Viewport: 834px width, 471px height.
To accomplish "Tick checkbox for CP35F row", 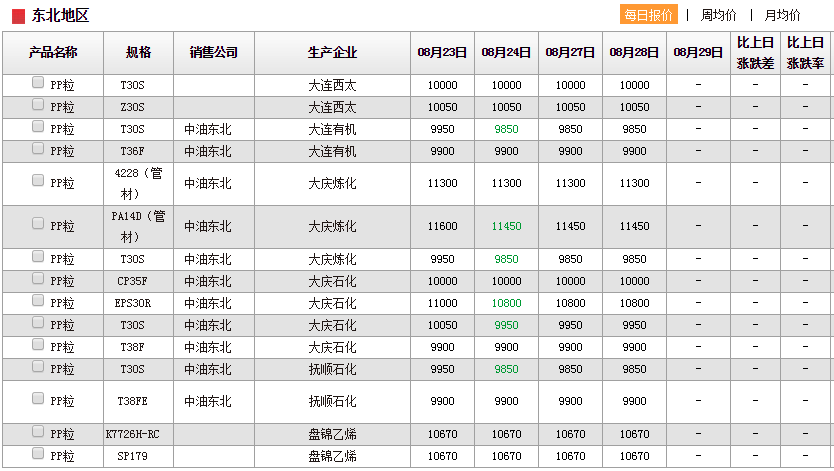I will coord(38,279).
